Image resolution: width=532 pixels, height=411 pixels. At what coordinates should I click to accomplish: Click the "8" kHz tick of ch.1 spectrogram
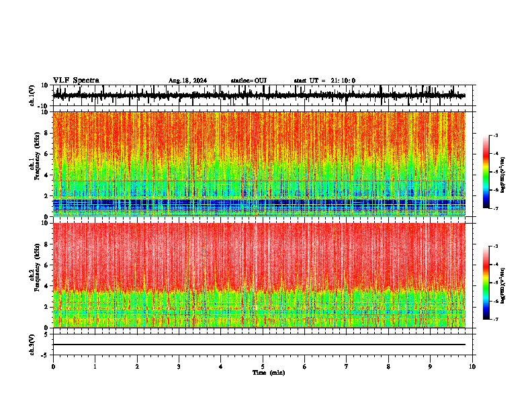point(47,133)
